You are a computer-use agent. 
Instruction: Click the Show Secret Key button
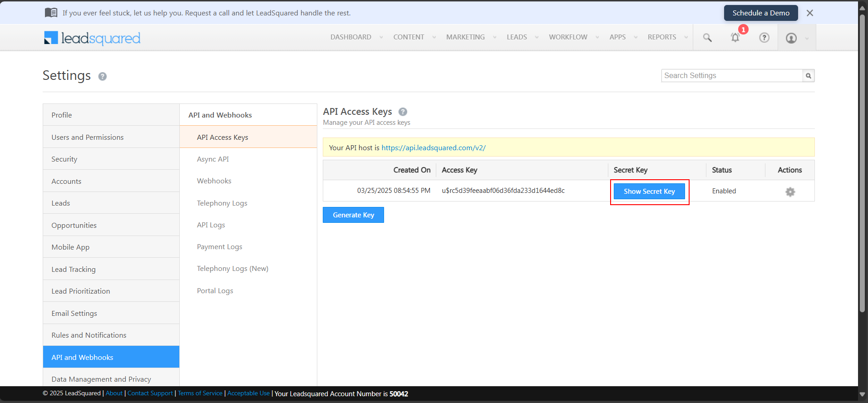(x=649, y=192)
